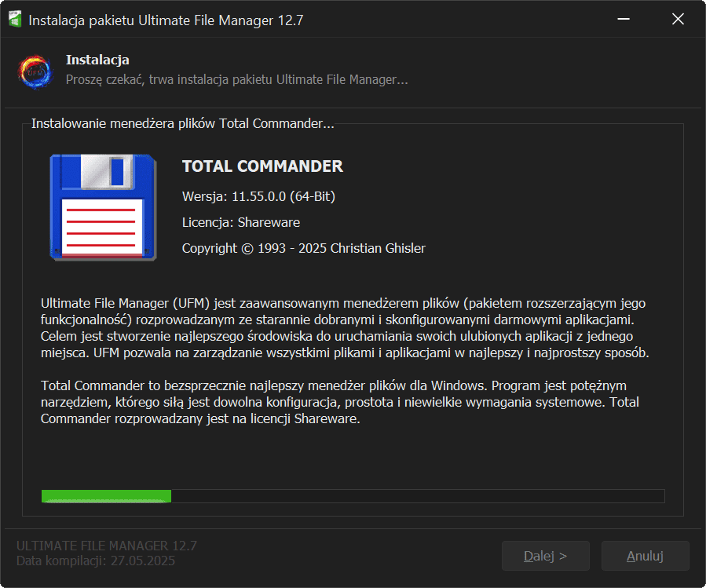This screenshot has width=706, height=588.
Task: Click the TOTAL COMMANDER heading
Action: pos(262,166)
